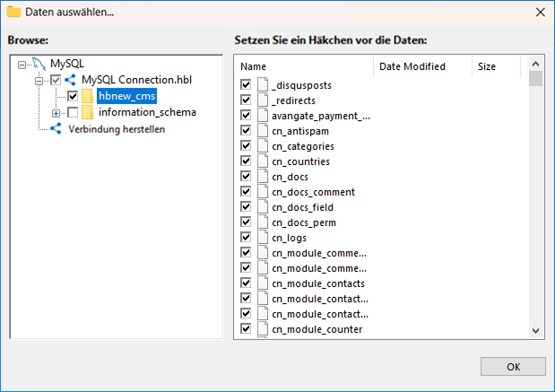
Task: Click the cn_docs_field file icon
Action: click(x=263, y=207)
